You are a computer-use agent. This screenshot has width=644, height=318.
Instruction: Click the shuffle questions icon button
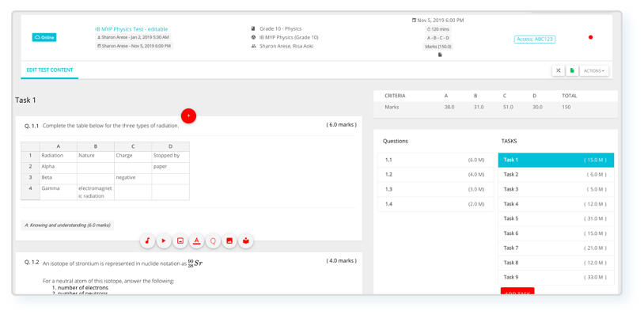coord(558,70)
